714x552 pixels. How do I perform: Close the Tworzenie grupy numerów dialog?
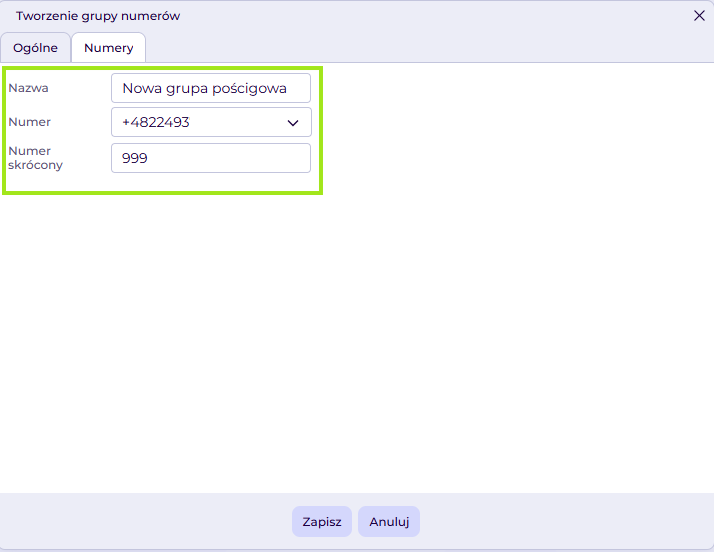[699, 16]
